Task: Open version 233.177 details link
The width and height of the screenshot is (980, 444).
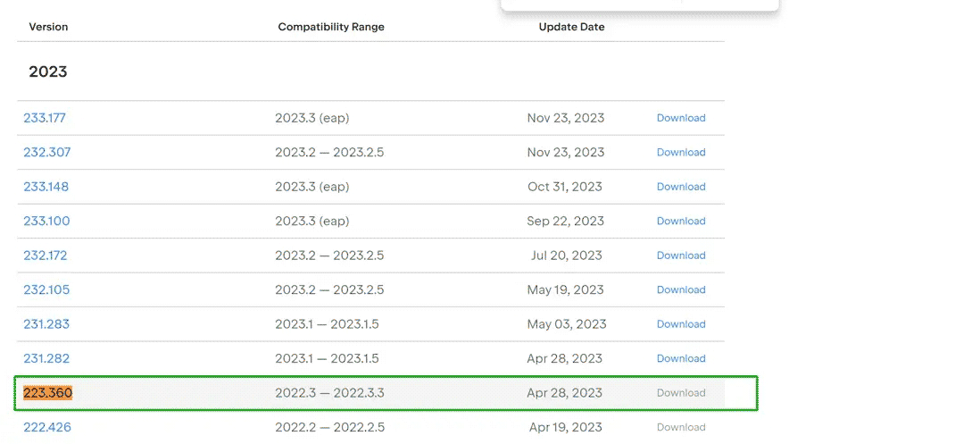Action: tap(45, 118)
